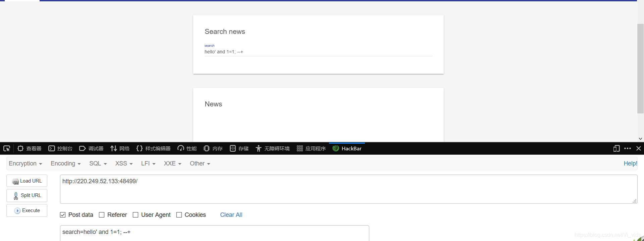
Task: Click the News heading text
Action: (x=213, y=104)
